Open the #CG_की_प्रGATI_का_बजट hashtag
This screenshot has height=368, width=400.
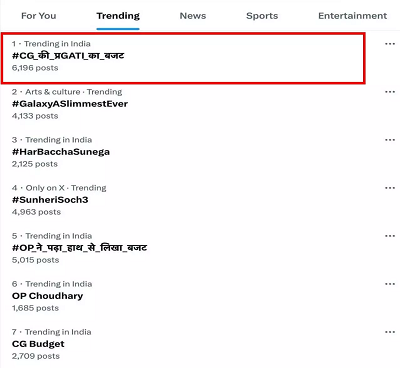pyautogui.click(x=68, y=56)
